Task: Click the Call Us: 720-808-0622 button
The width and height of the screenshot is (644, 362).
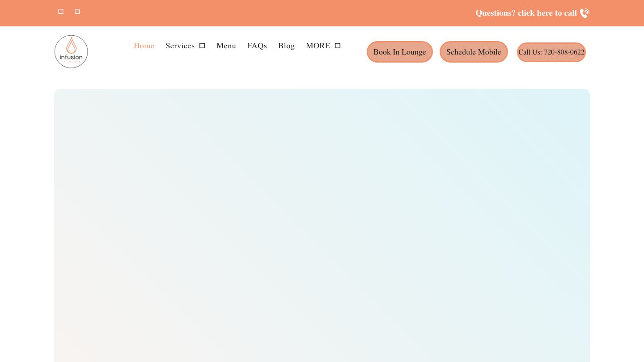Action: 551,52
